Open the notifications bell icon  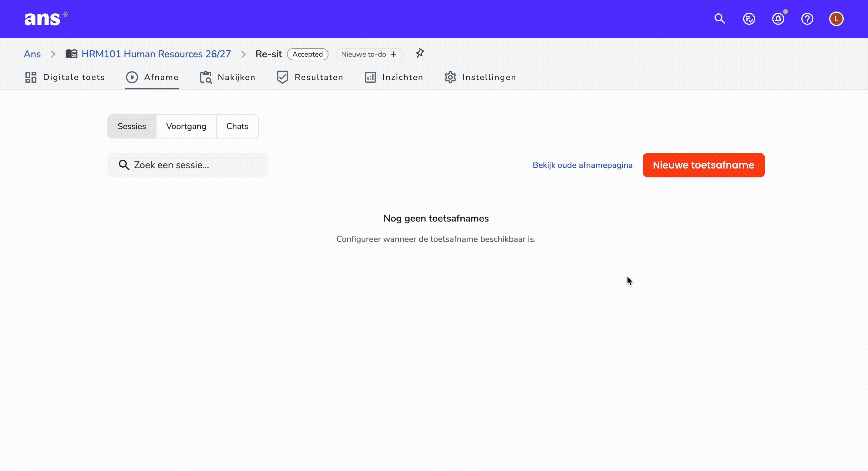(778, 19)
